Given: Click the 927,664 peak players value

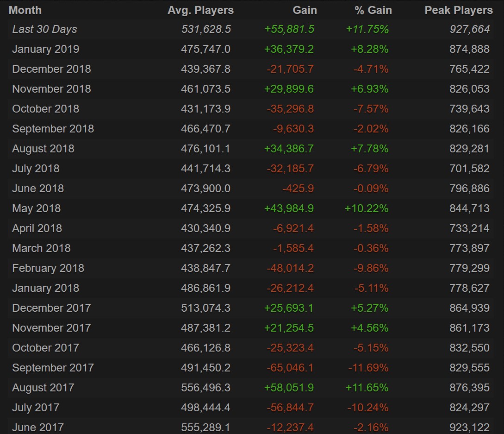Looking at the screenshot, I should 469,29.
